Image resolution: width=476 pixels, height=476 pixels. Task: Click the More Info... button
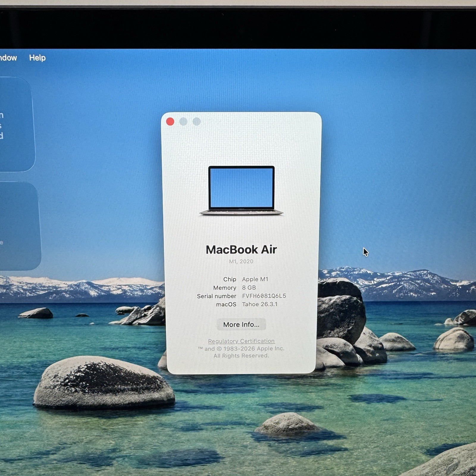(241, 324)
